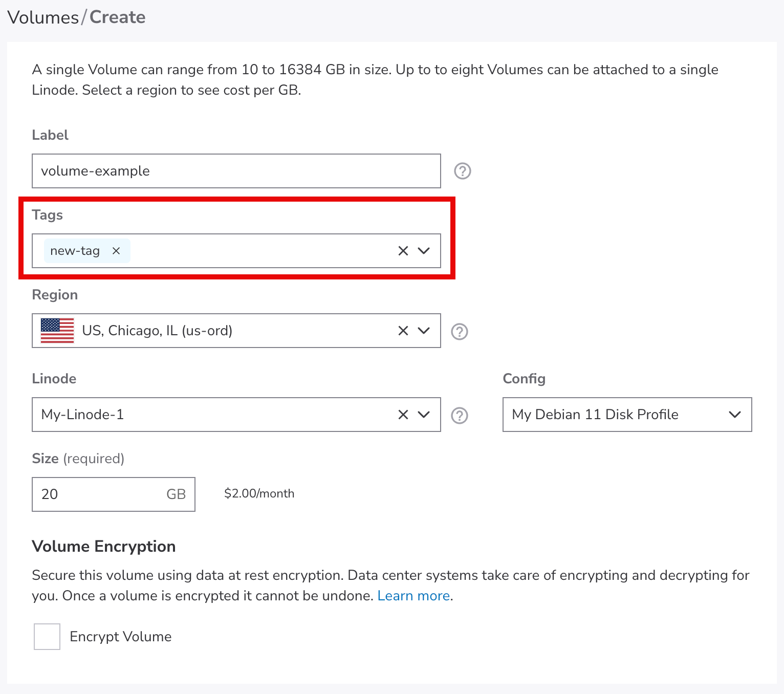Expand the Tags dropdown arrow
Viewport: 784px width, 694px height.
424,251
